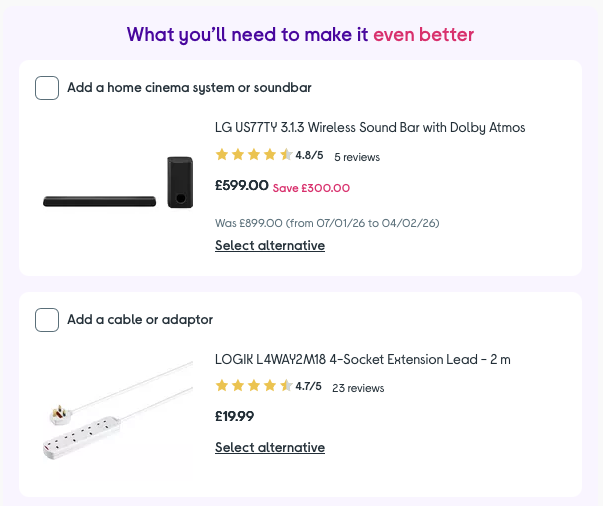Open the LG US77TY Wireless Sound Bar title
The image size is (603, 506).
click(x=370, y=128)
